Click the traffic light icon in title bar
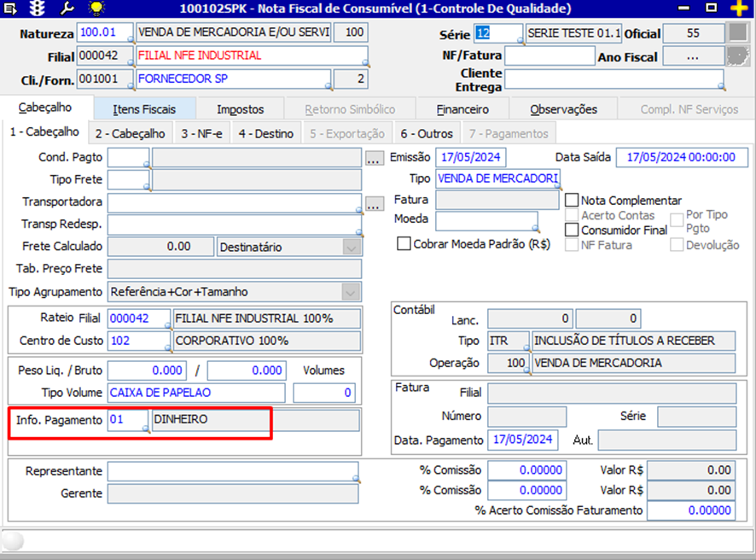 (38, 9)
